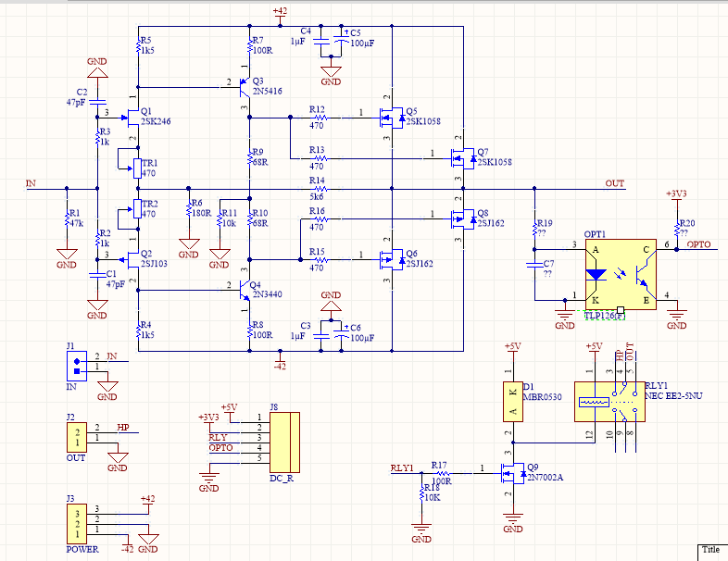Select the TR1 470 trimmer potentiometer

pos(138,167)
